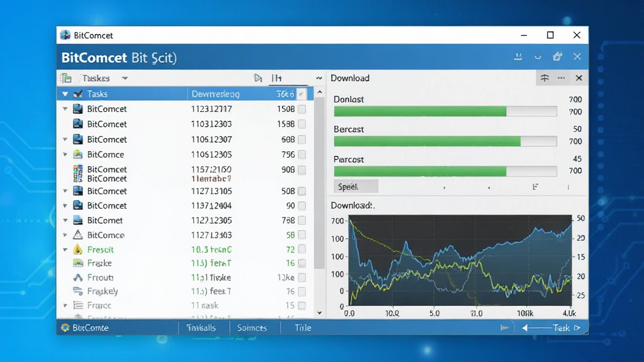This screenshot has width=644, height=362.
Task: Open the Tasks toolbar dropdown arrow
Action: point(125,78)
